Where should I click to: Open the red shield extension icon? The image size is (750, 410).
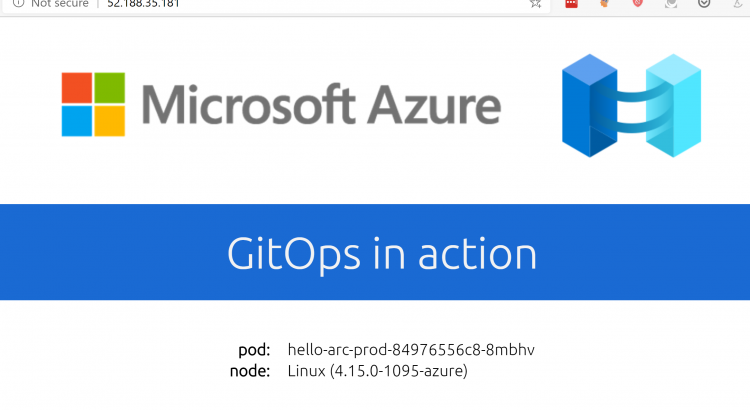[x=638, y=3]
